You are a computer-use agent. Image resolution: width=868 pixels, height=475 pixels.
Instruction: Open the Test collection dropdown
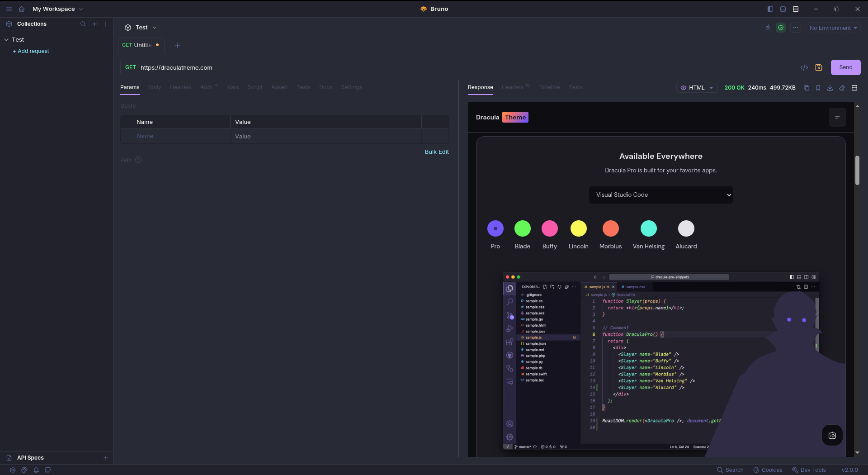(141, 28)
